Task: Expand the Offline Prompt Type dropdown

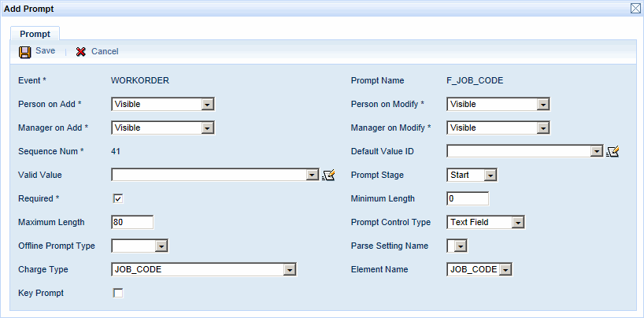Action: click(x=161, y=246)
